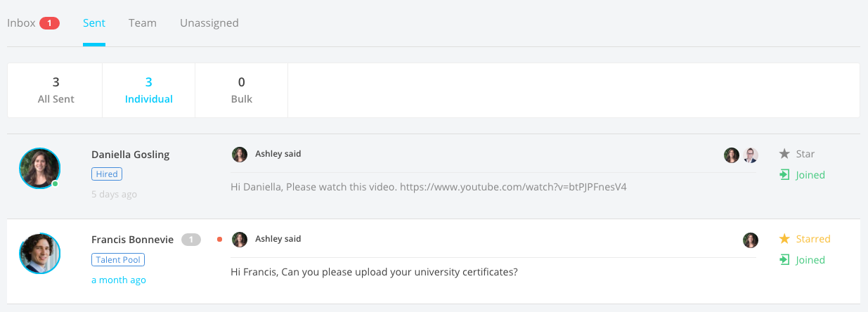Click Ashley's sender avatar in Francis's message
The image size is (868, 312).
(x=240, y=240)
